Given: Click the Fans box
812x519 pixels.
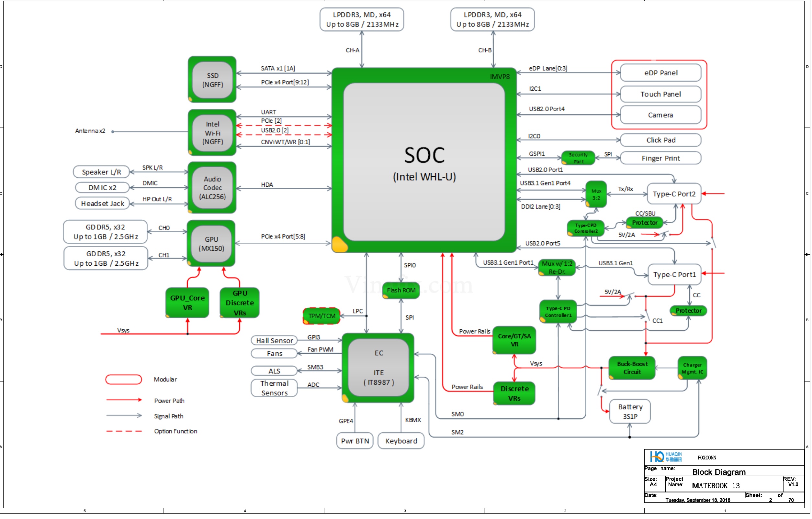Looking at the screenshot, I should 275,354.
